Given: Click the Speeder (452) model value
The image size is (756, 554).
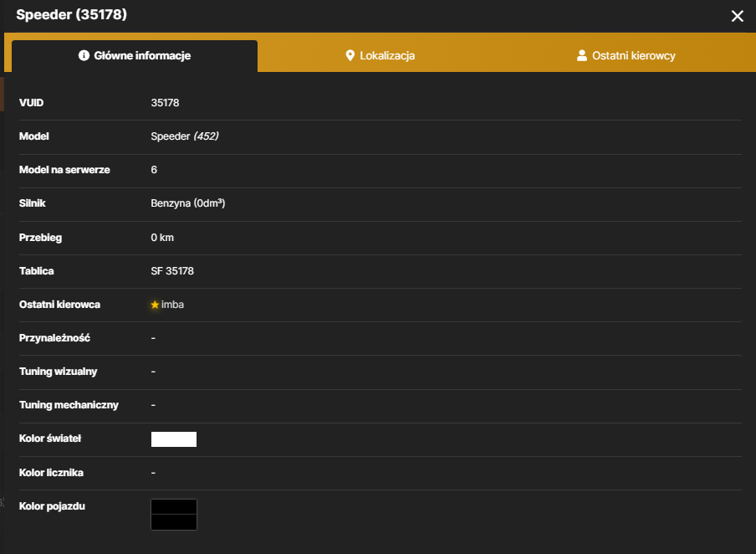Looking at the screenshot, I should (x=185, y=136).
